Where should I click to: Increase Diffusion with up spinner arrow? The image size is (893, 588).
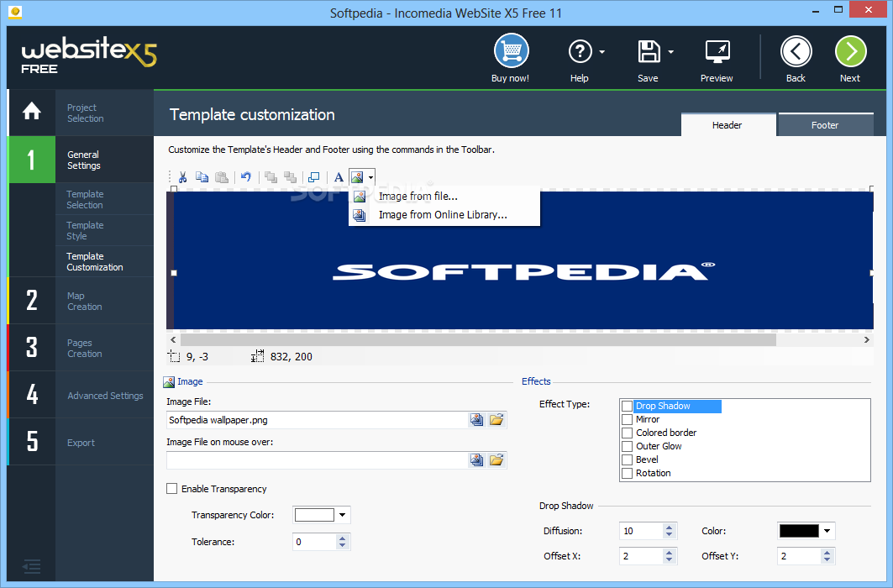coord(670,527)
